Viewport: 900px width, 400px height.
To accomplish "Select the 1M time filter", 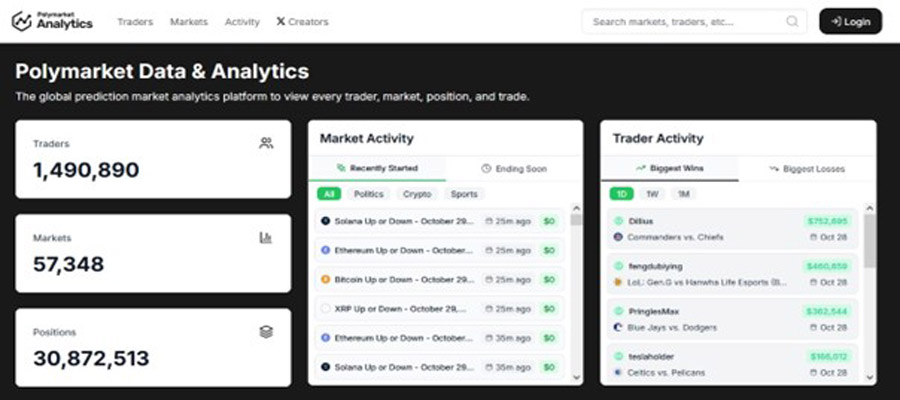I will tap(684, 194).
